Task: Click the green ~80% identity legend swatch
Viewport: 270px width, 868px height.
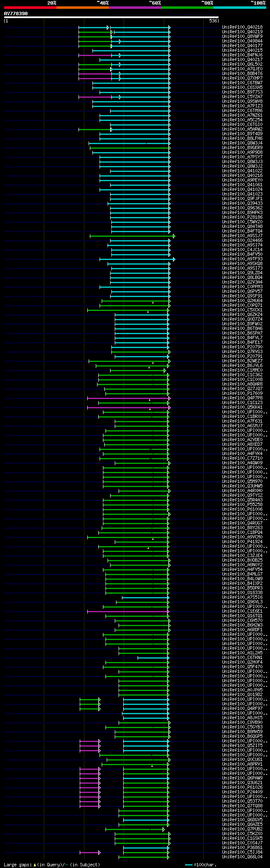Action: point(187,8)
